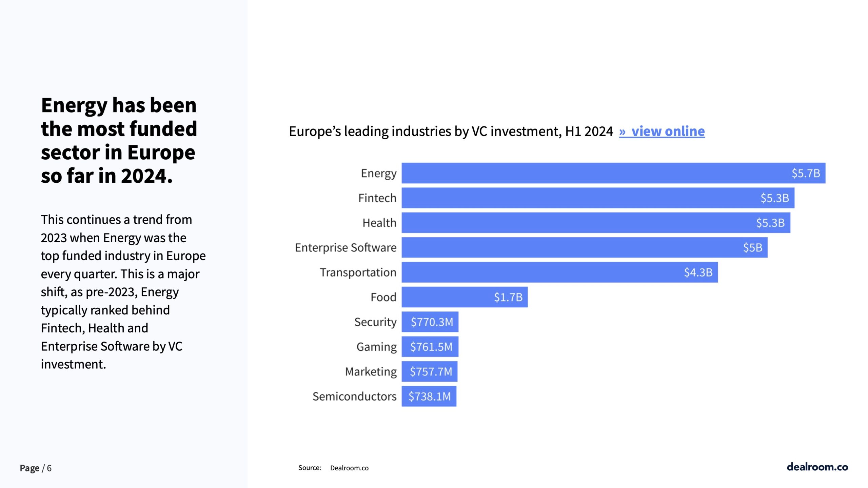Click the Energy $5.7B bar
868x488 pixels.
coord(613,173)
